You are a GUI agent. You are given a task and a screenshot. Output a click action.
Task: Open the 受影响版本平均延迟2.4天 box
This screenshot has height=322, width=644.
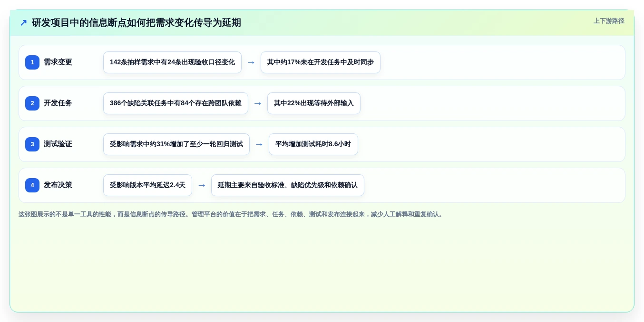pyautogui.click(x=147, y=185)
